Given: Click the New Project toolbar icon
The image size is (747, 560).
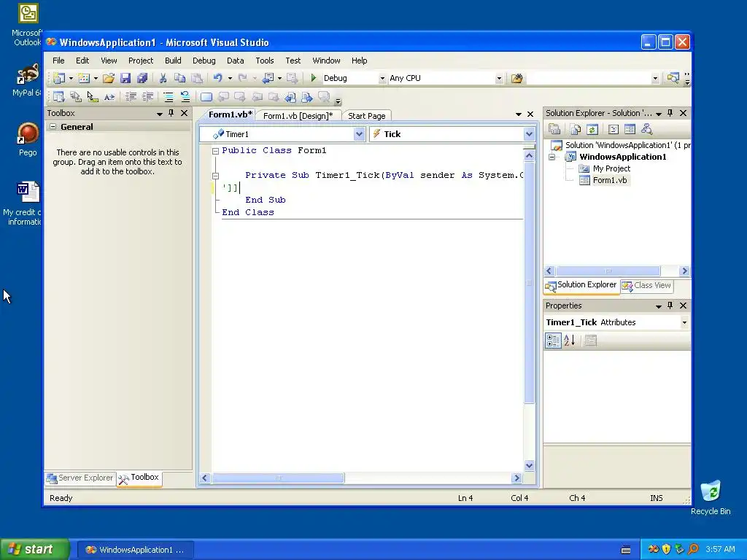Looking at the screenshot, I should (x=59, y=78).
